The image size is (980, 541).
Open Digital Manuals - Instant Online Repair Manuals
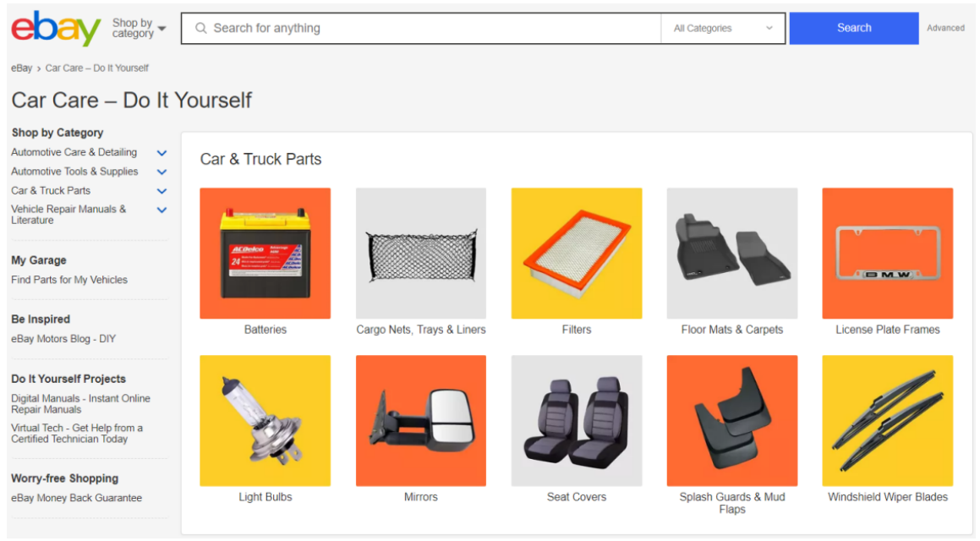click(80, 403)
